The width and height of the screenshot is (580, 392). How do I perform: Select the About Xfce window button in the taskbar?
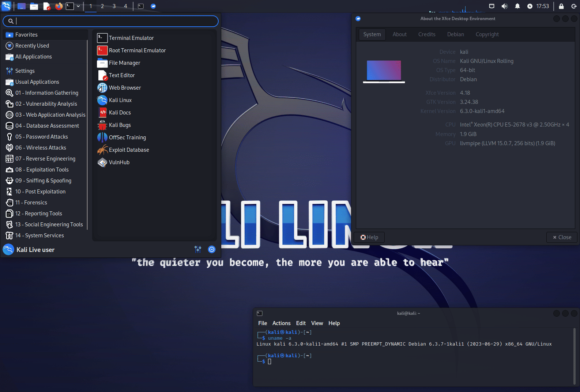coord(153,6)
